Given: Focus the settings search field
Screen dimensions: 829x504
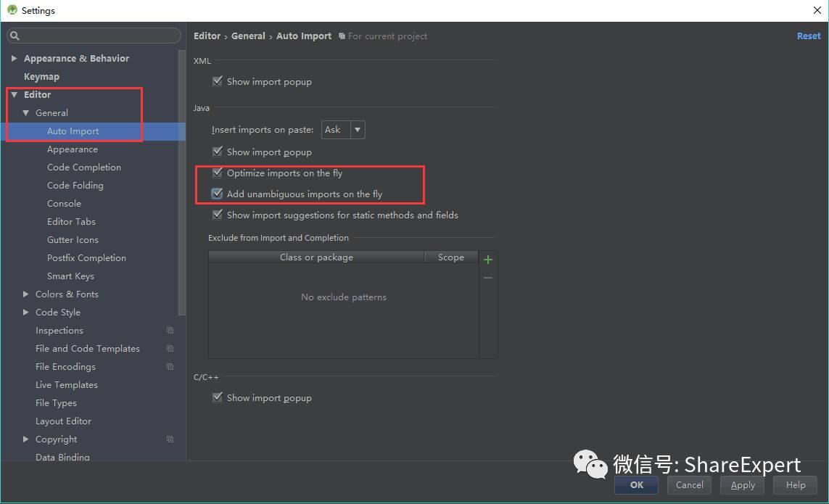Looking at the screenshot, I should [94, 36].
